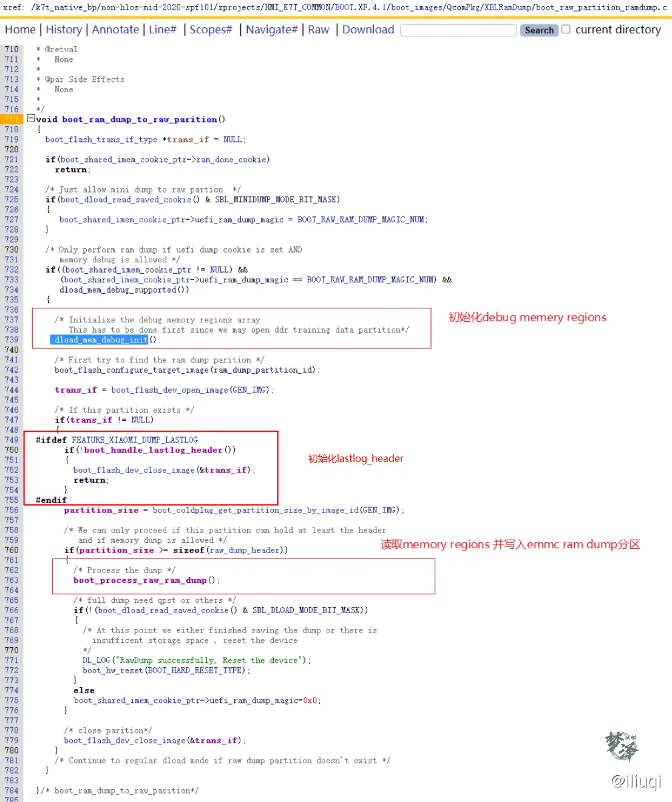Enable the current directory checkbox
The width and height of the screenshot is (672, 802).
coord(566,29)
